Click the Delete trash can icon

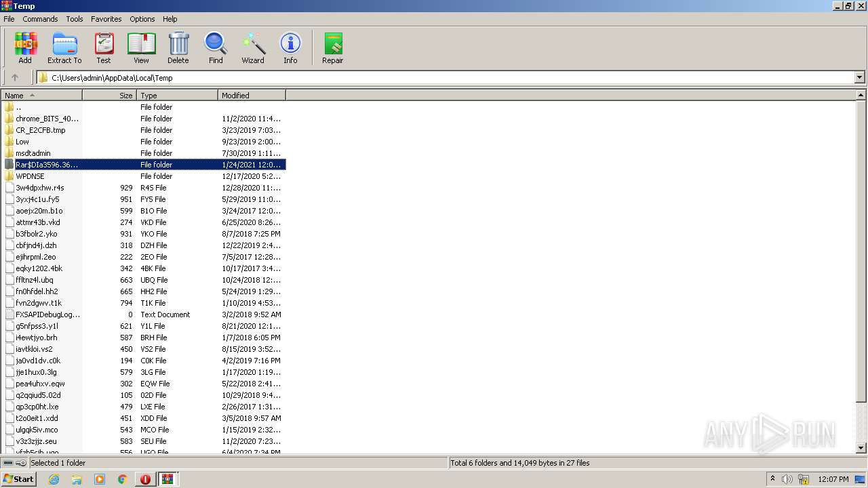(x=178, y=48)
